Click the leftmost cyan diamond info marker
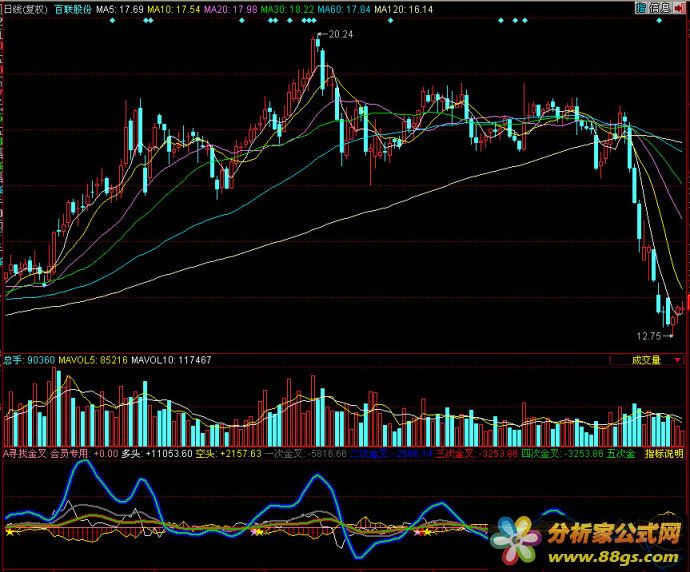Image resolution: width=690 pixels, height=572 pixels. coord(112,20)
